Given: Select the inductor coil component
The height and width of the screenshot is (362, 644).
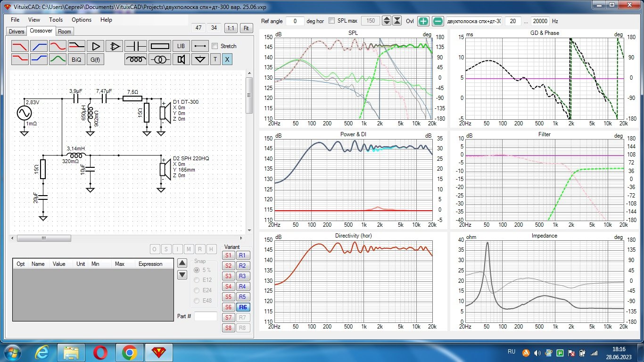Looking at the screenshot, I should [x=136, y=59].
